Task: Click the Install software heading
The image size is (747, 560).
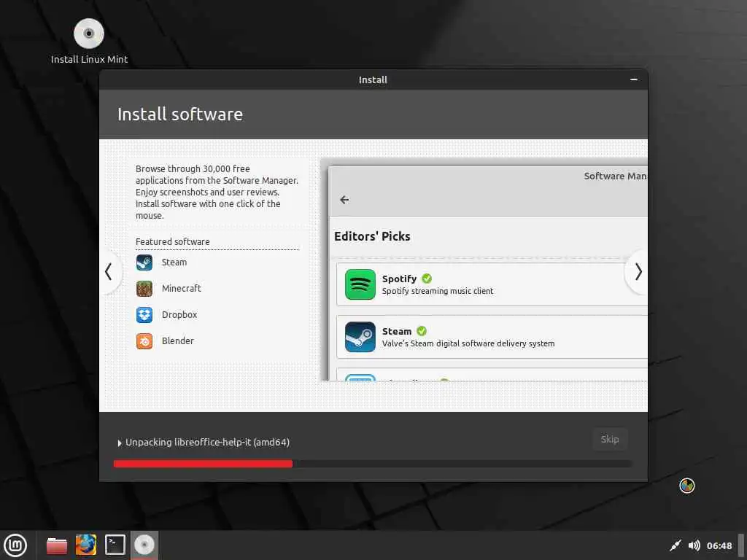Action: (180, 114)
